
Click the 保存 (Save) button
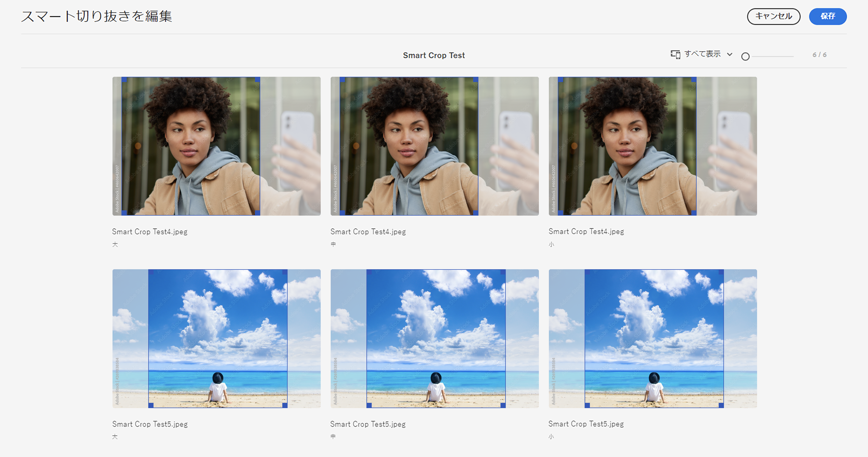pos(827,16)
